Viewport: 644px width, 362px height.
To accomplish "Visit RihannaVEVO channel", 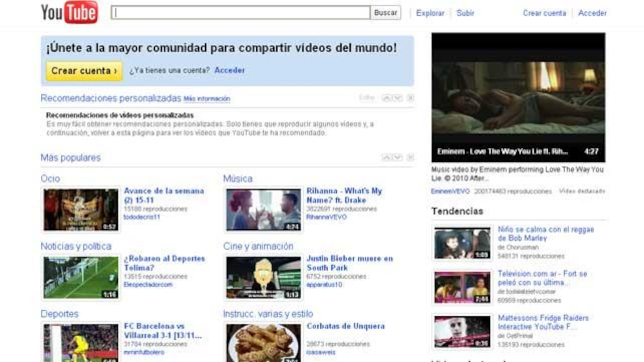I will coord(326,217).
